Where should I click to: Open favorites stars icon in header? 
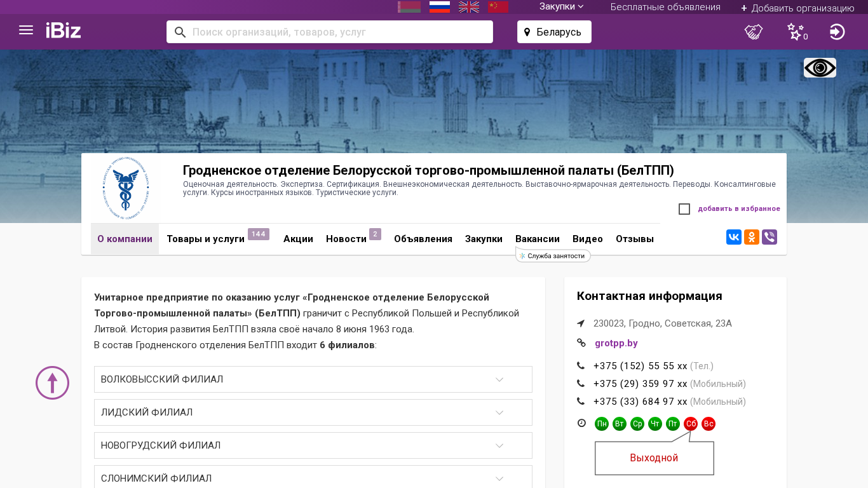click(x=796, y=32)
